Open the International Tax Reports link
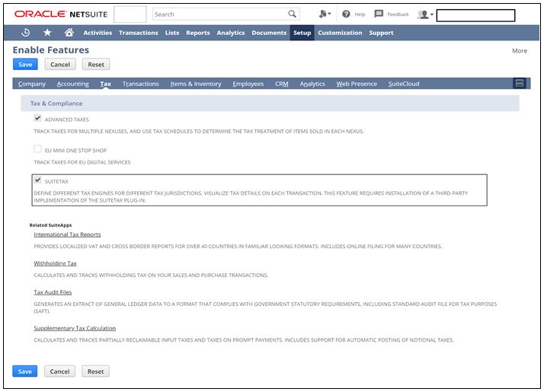This screenshot has width=544, height=392. 67,234
